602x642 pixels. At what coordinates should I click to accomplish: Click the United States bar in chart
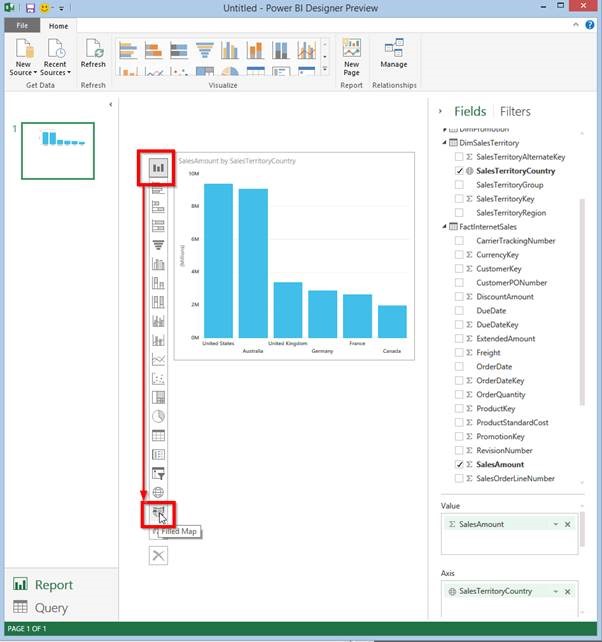coord(218,261)
